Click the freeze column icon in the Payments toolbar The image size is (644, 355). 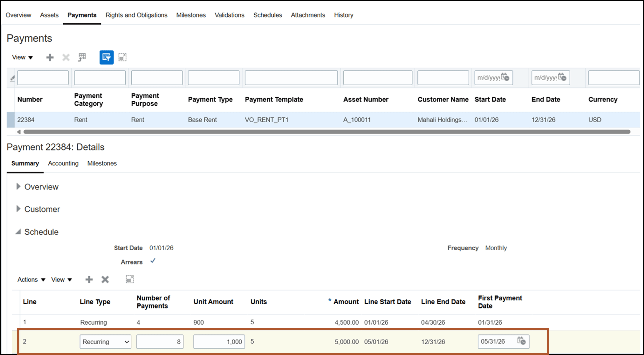82,57
